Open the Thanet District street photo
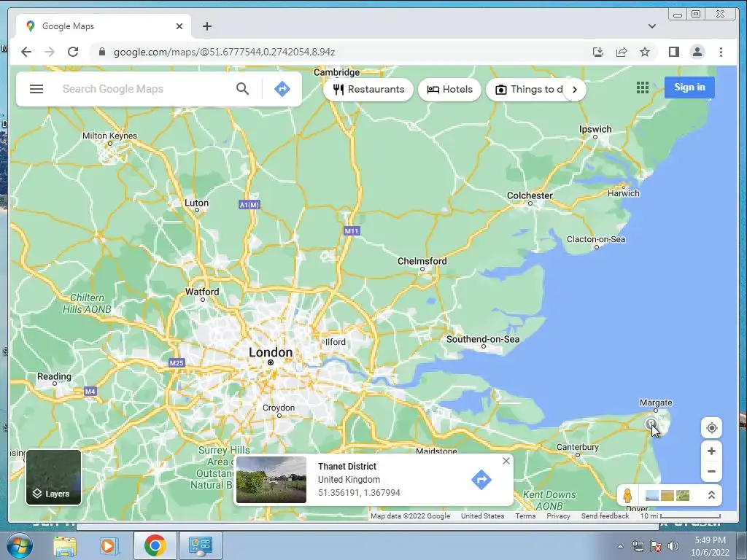Image resolution: width=747 pixels, height=560 pixels. [271, 480]
